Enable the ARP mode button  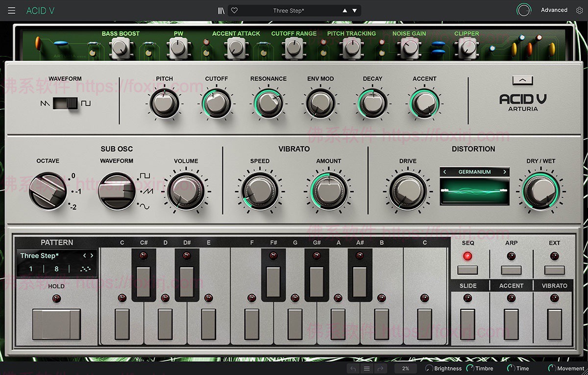(x=511, y=269)
